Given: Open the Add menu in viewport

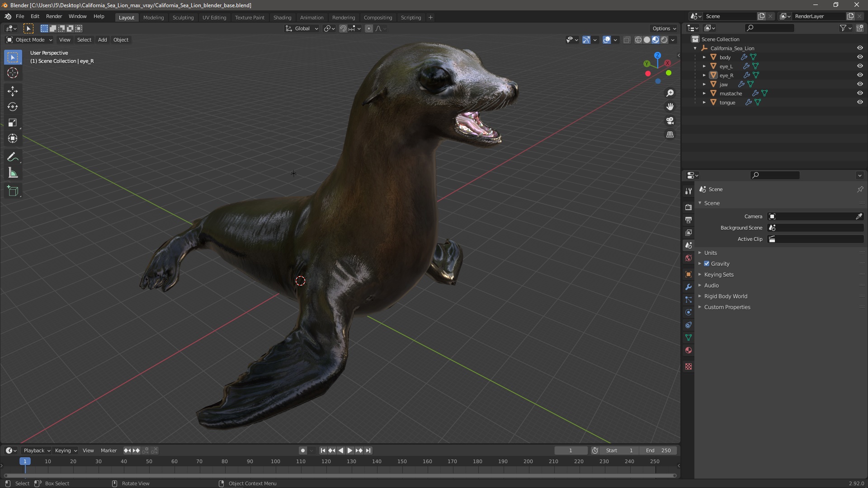Looking at the screenshot, I should tap(103, 40).
